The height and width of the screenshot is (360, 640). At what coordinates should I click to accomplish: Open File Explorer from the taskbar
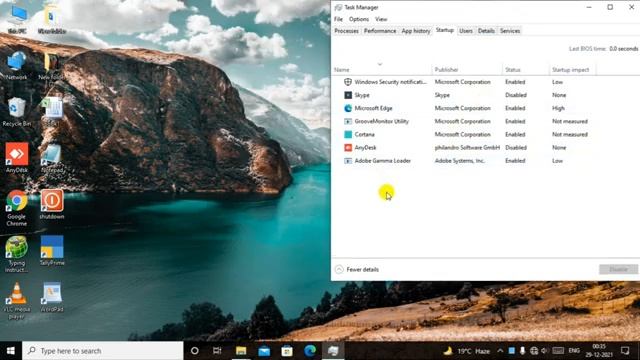(x=241, y=351)
